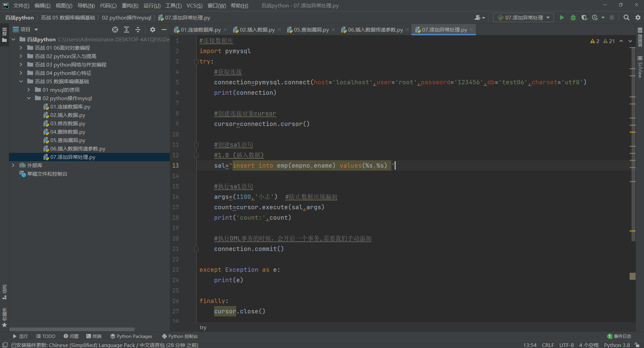Change CRLF line separator in status bar
This screenshot has height=348, width=644.
click(x=548, y=345)
